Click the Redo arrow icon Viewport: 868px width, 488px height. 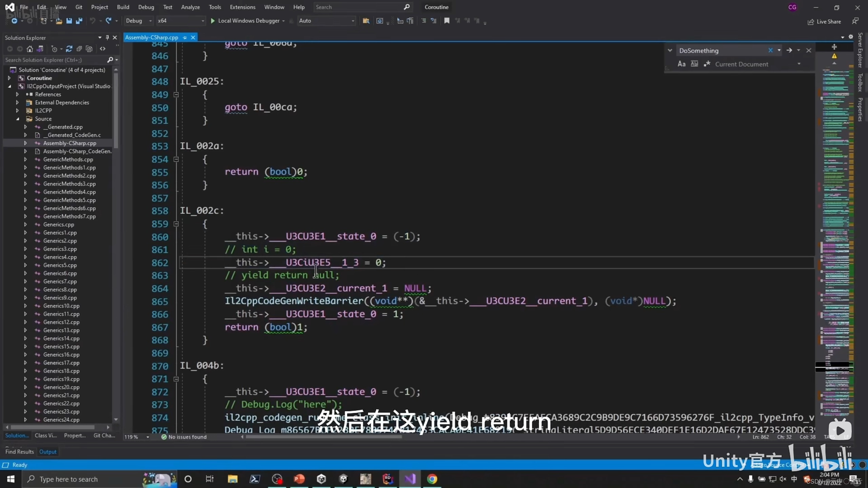tap(108, 21)
